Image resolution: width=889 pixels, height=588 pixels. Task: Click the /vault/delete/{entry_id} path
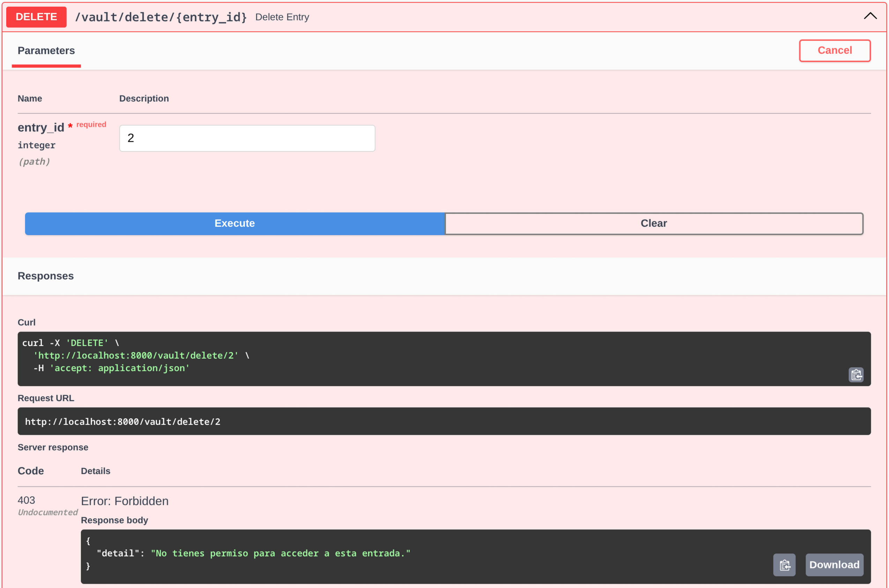tap(161, 17)
